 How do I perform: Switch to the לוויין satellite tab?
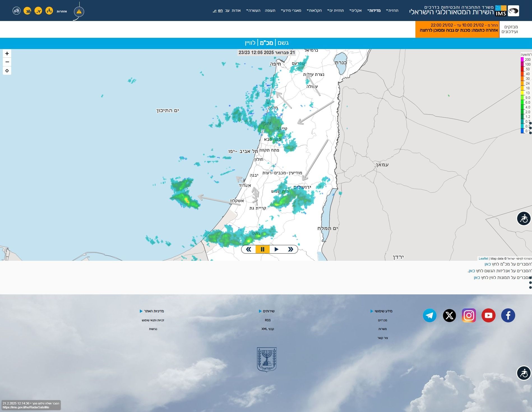[x=250, y=43]
